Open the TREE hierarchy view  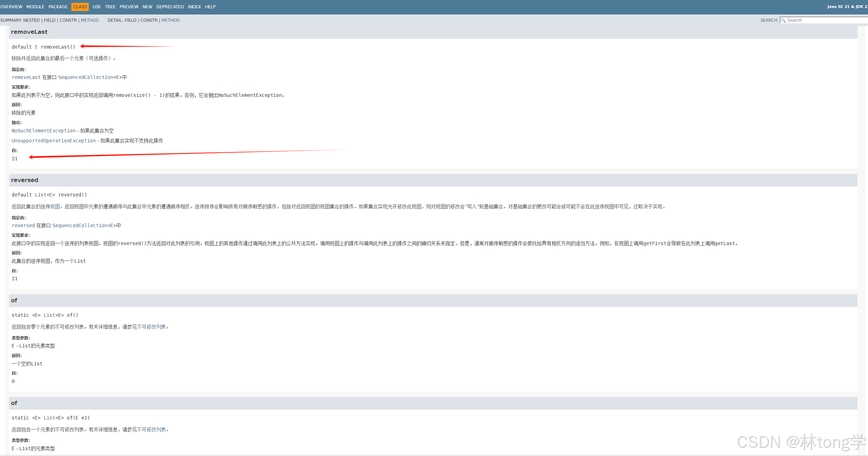(x=110, y=7)
